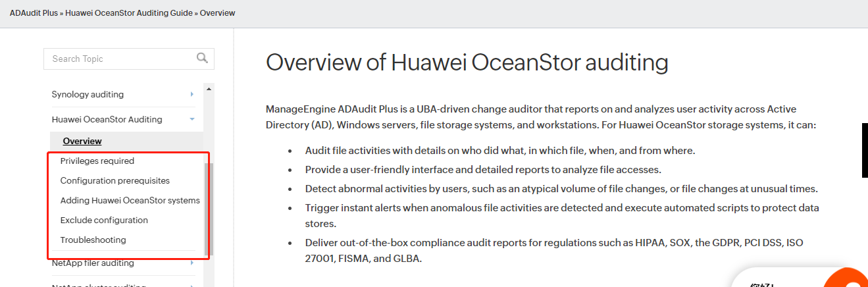868x287 pixels.
Task: Expand the Synology auditing section
Action: [x=191, y=94]
